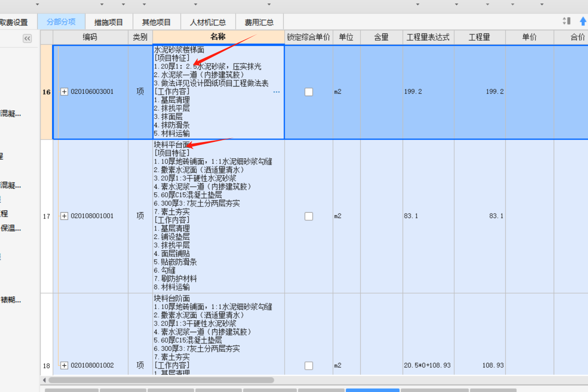The width and height of the screenshot is (588, 392).
Task: Click the 类别 column header
Action: [x=140, y=37]
